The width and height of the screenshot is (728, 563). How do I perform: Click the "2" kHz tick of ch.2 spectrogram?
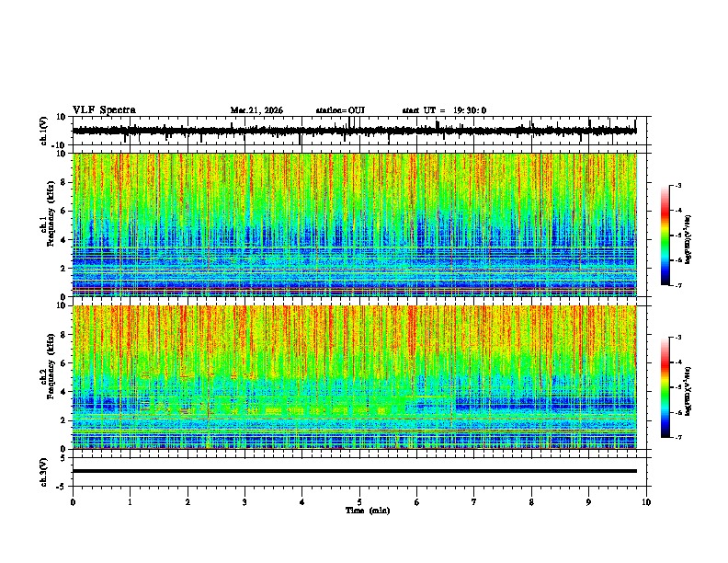[64, 420]
